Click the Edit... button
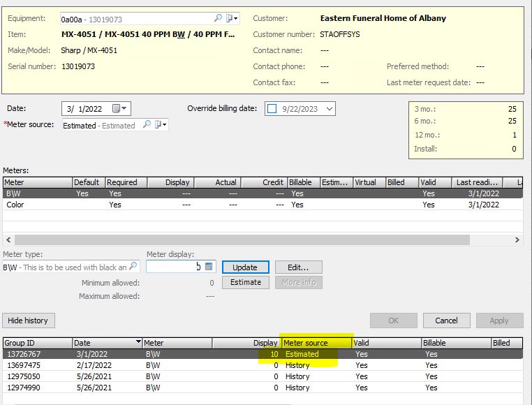This screenshot has width=532, height=405. point(299,267)
